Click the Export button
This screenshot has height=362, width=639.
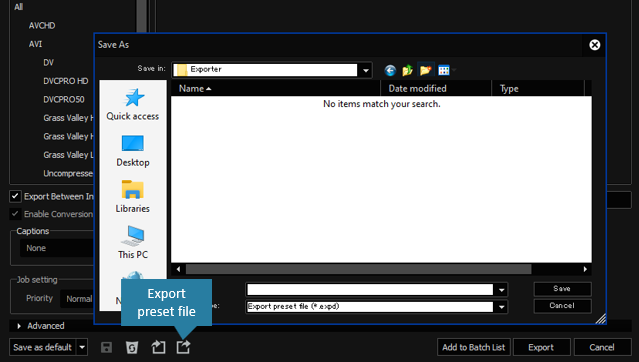pyautogui.click(x=541, y=347)
